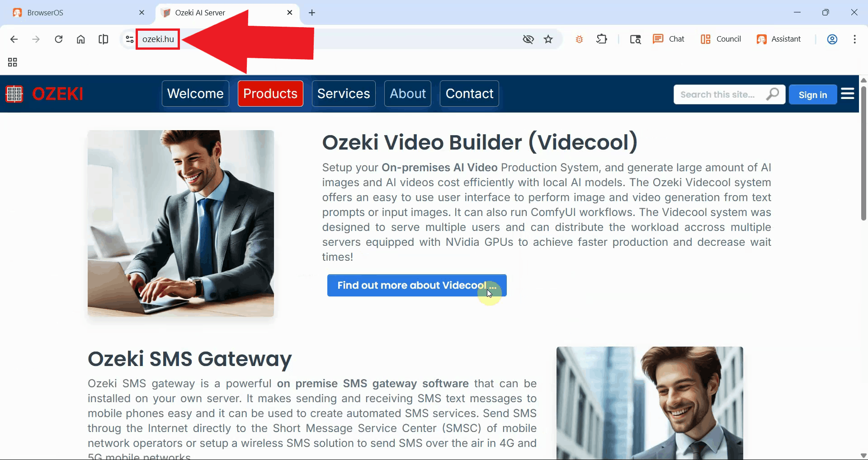Click the Sign in button
The image size is (868, 460).
tap(812, 94)
